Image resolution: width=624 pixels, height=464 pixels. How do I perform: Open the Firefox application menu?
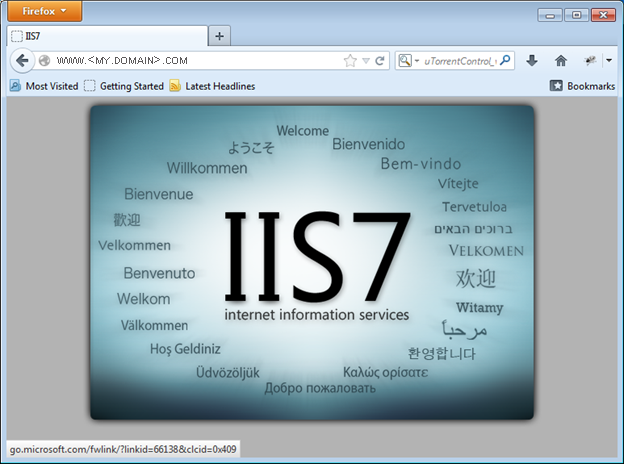40,12
